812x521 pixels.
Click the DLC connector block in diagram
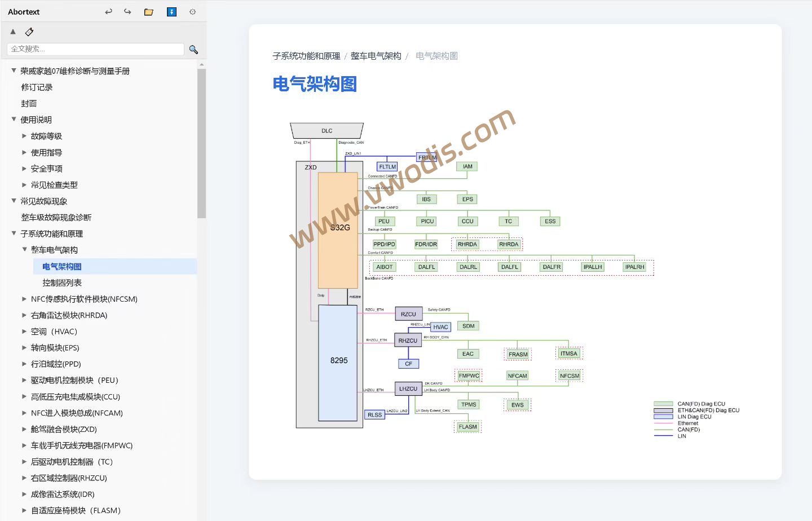coord(327,131)
